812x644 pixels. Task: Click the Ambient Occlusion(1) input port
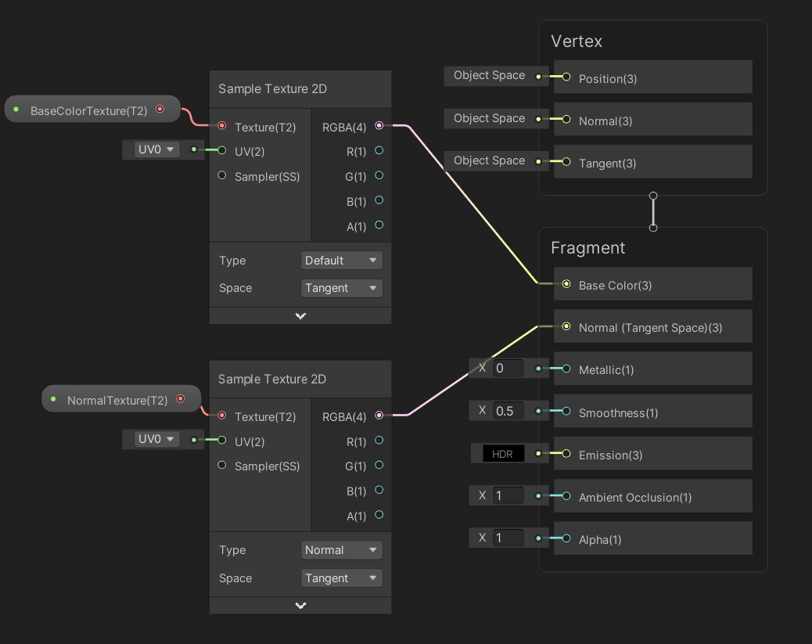coord(566,496)
